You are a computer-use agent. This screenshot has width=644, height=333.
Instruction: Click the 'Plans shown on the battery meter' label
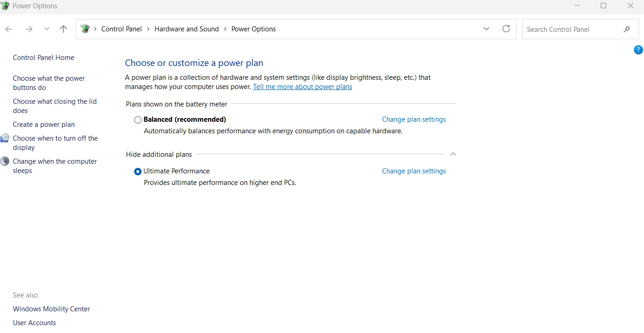point(177,104)
